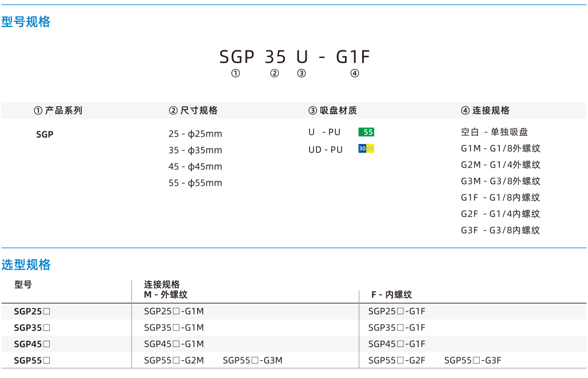Screen dimensions: 588x378
Task: Click the G2M - G1/4外螺纹 entry
Action: point(501,165)
